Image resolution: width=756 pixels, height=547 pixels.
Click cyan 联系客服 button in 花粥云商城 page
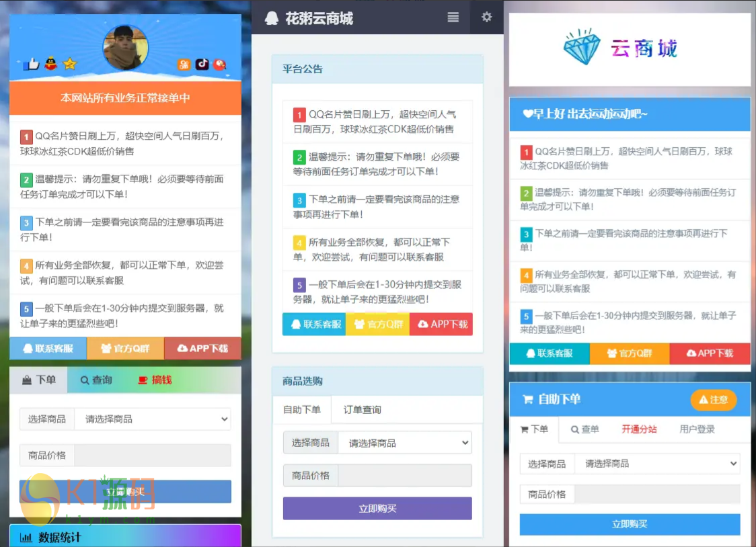[314, 324]
